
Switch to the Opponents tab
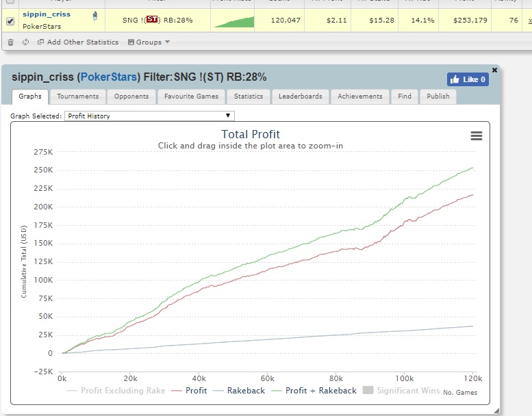(x=131, y=96)
